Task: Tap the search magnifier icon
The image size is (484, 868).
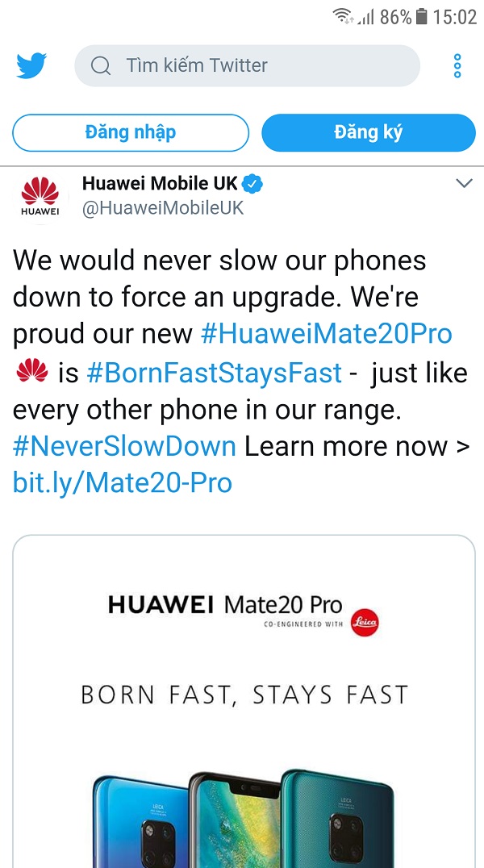Action: coord(101,66)
